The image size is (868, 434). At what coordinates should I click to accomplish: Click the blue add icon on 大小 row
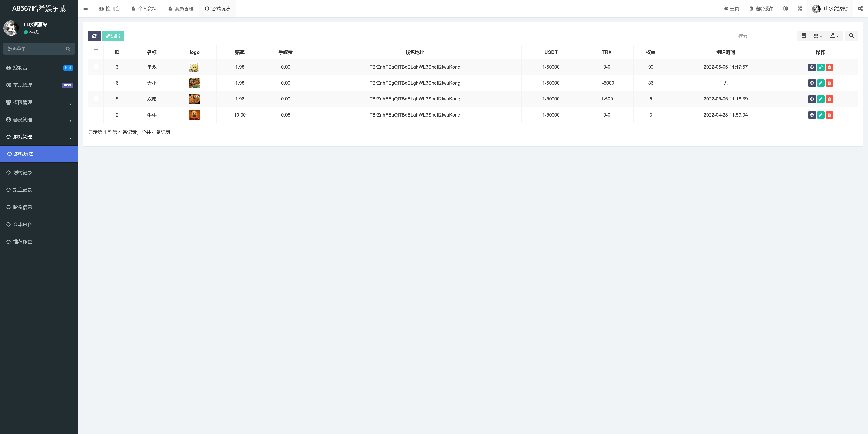(x=812, y=83)
